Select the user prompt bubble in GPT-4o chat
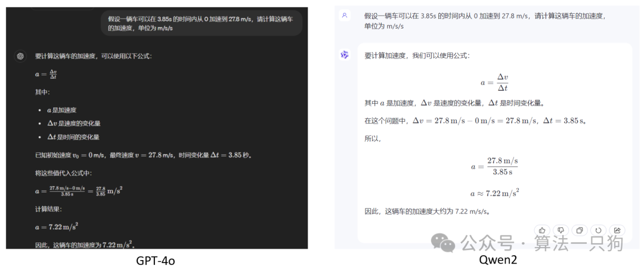The height and width of the screenshot is (269, 644). coord(202,23)
